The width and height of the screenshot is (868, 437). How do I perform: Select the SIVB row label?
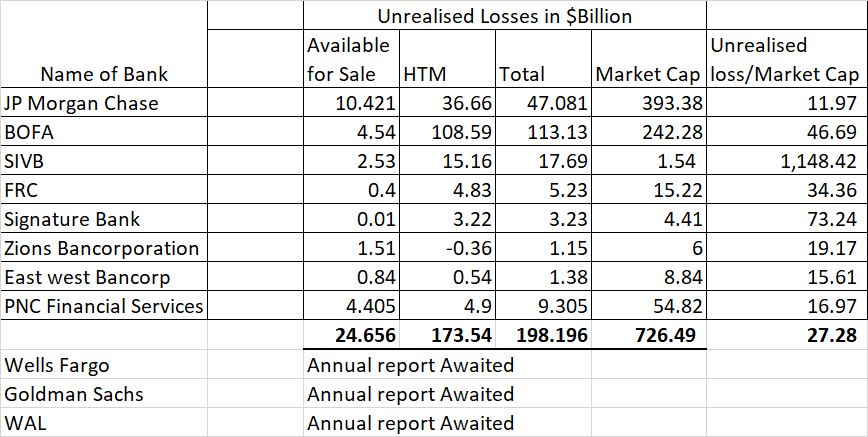coord(27,161)
